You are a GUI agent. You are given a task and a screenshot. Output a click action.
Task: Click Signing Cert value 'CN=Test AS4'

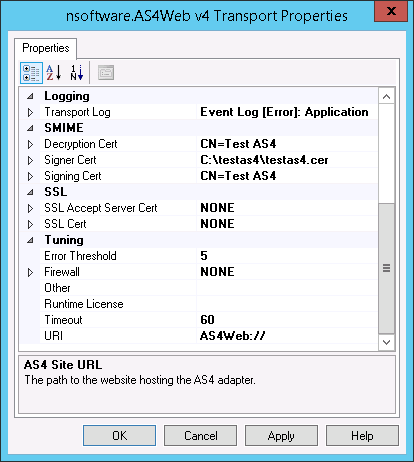(238, 176)
